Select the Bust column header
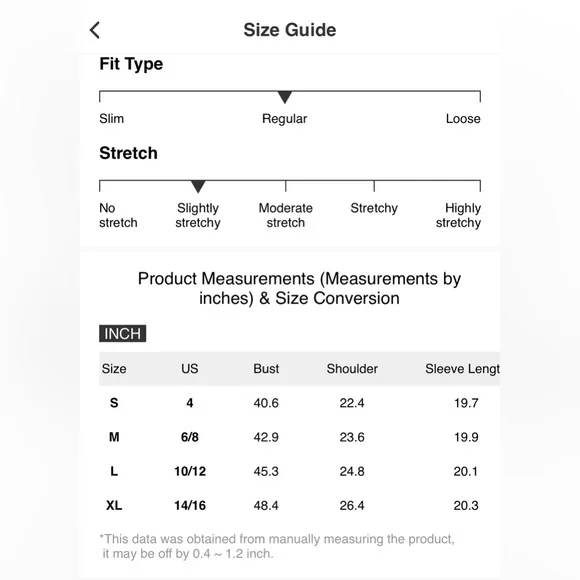The image size is (580, 580). 266,369
